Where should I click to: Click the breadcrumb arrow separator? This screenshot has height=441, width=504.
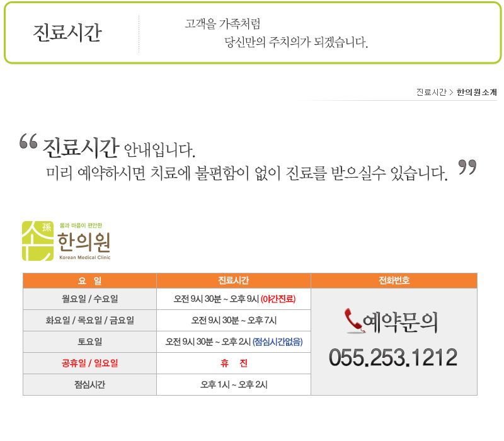[452, 92]
